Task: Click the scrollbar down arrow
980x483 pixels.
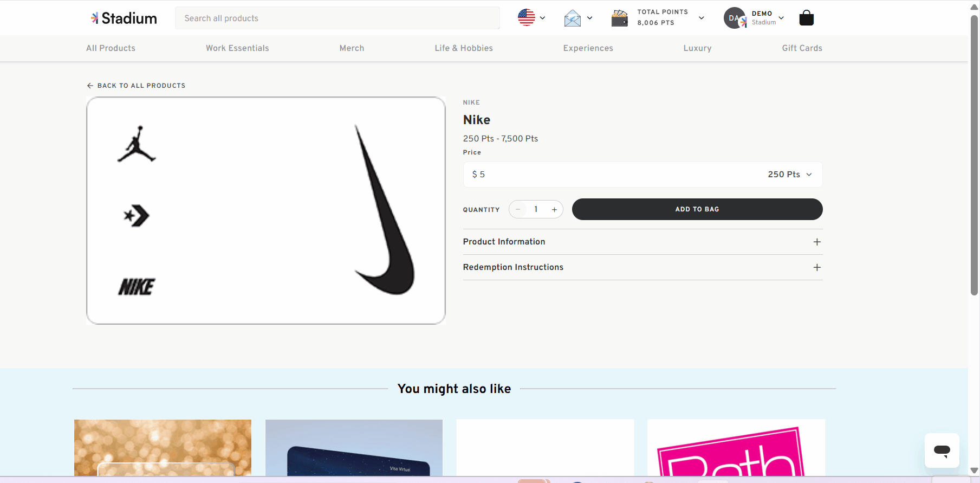Action: click(974, 471)
